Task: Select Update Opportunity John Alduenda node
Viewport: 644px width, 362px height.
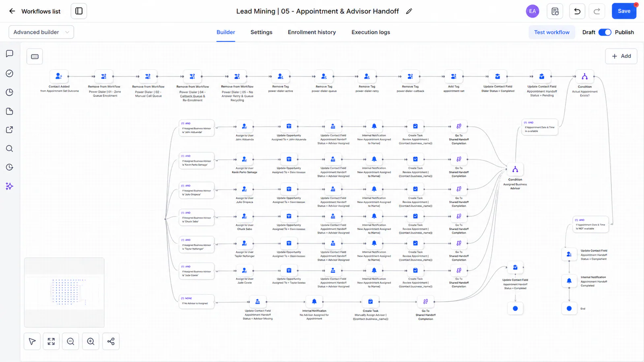Action: pos(289,126)
